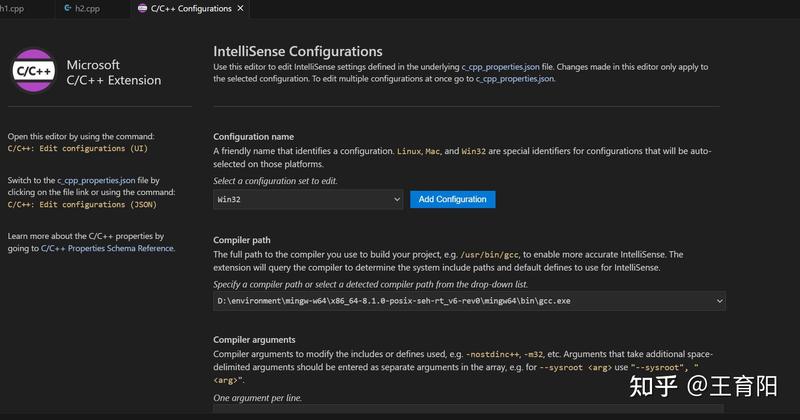800x420 pixels.
Task: Click the 'Select a configuration set to edit.' hint
Action: point(276,181)
